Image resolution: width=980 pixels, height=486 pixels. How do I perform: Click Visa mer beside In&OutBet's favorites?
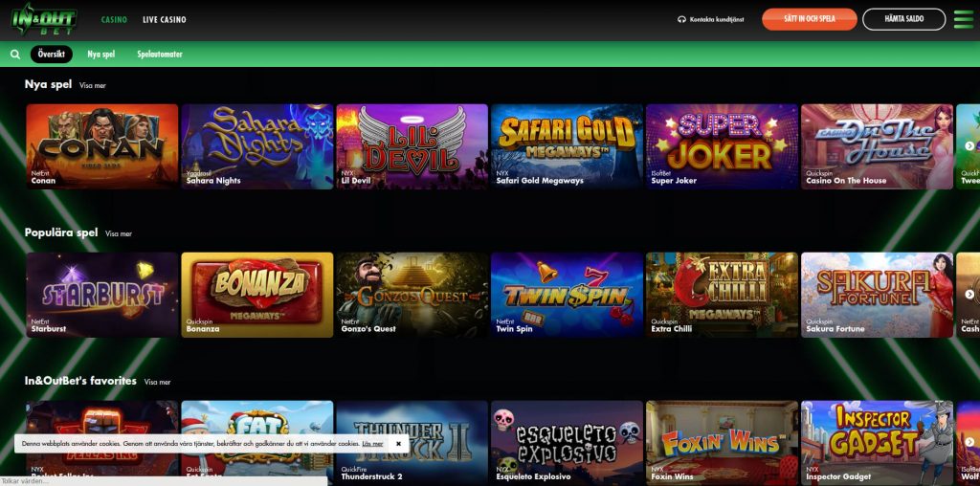point(158,382)
